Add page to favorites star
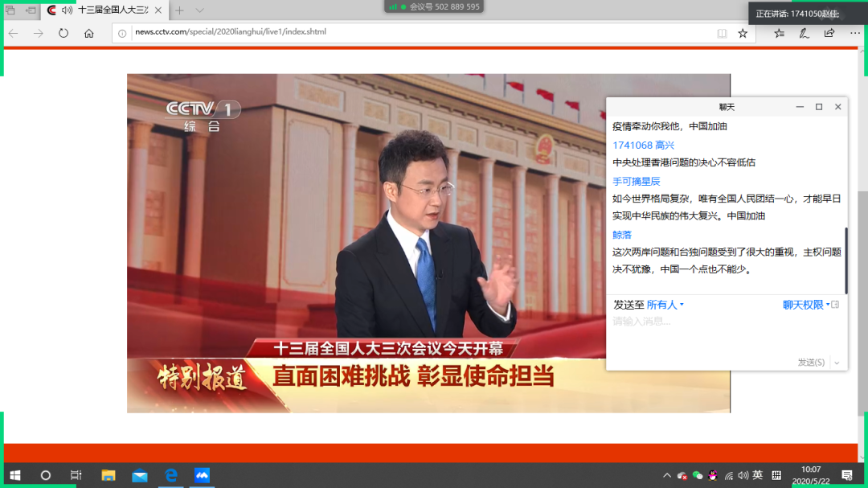This screenshot has height=488, width=868. coord(743,33)
